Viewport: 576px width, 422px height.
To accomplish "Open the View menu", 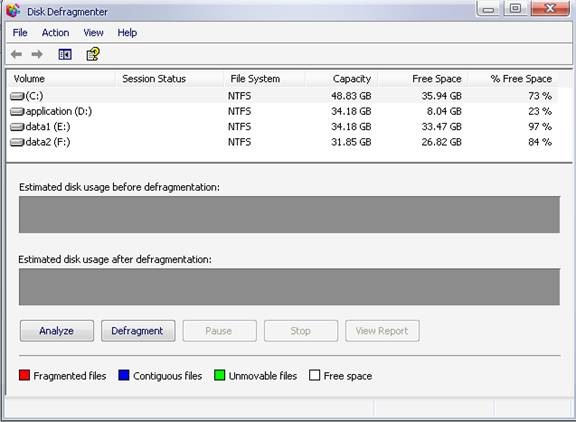I will point(93,33).
